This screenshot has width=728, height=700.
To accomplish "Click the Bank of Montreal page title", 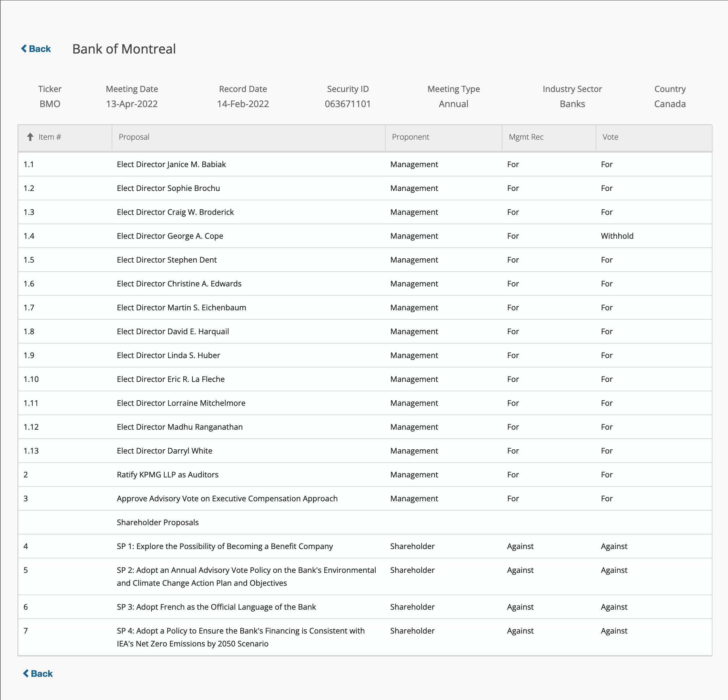I will (x=124, y=49).
